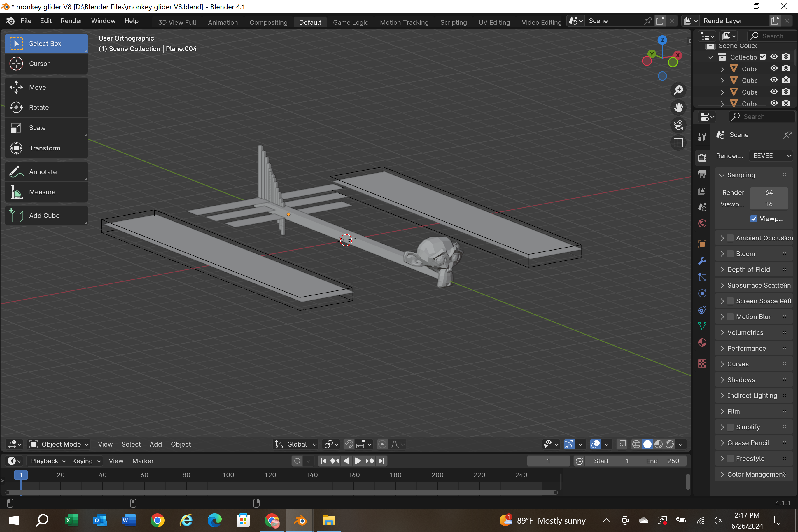798x532 pixels.
Task: Click the play animation button
Action: click(358, 461)
